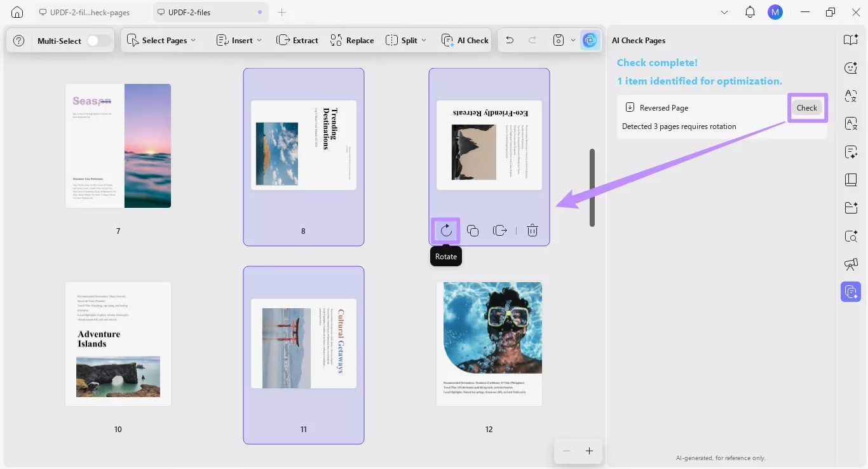Select the Eco-Friendly Retreats page thumbnail

tap(489, 145)
